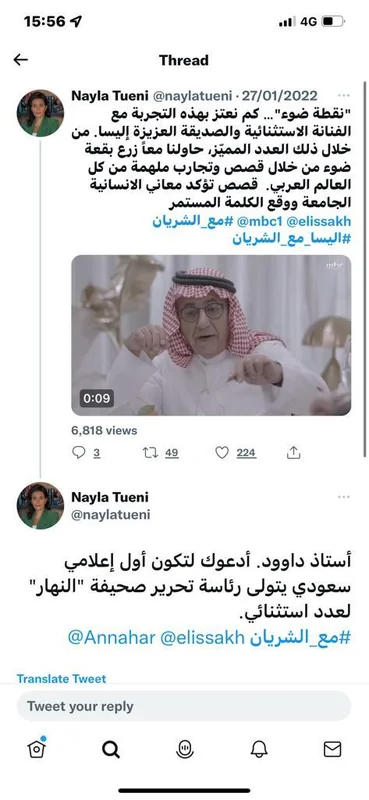Focus the Tweet your reply field

(184, 706)
